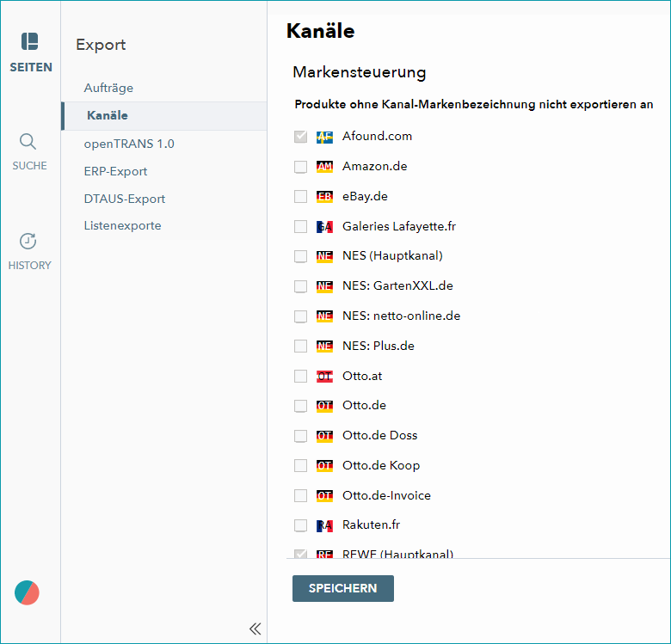Click the Rakuten.fr label
Viewport: 671px width, 644px height.
click(x=371, y=524)
